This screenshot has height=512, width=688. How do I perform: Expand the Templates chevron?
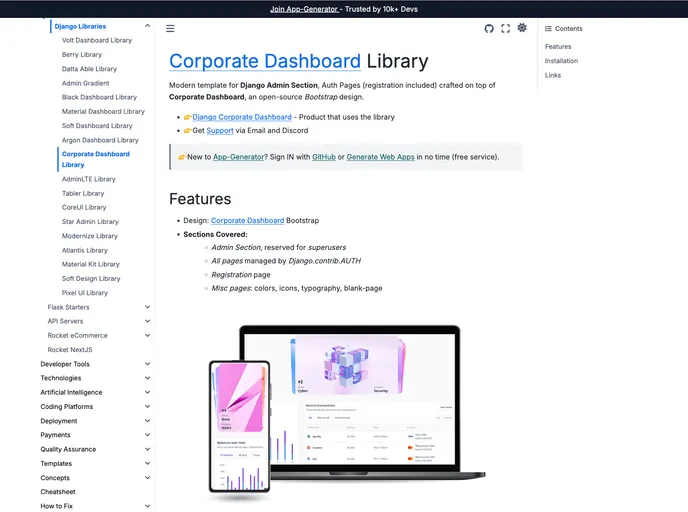147,463
